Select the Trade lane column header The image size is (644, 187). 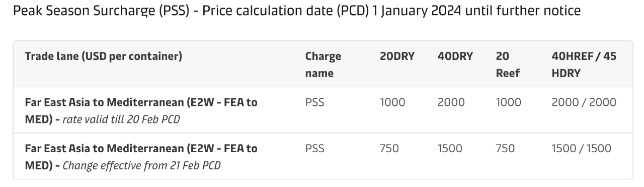tap(103, 56)
